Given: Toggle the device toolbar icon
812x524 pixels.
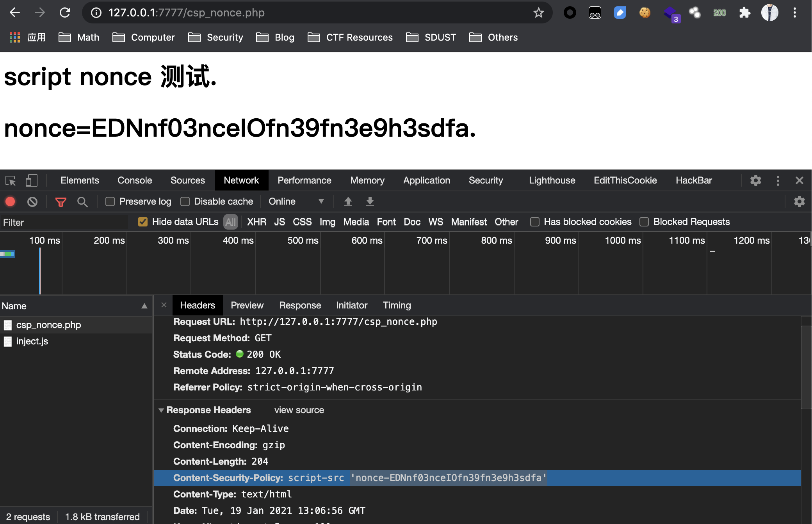Looking at the screenshot, I should pyautogui.click(x=31, y=180).
